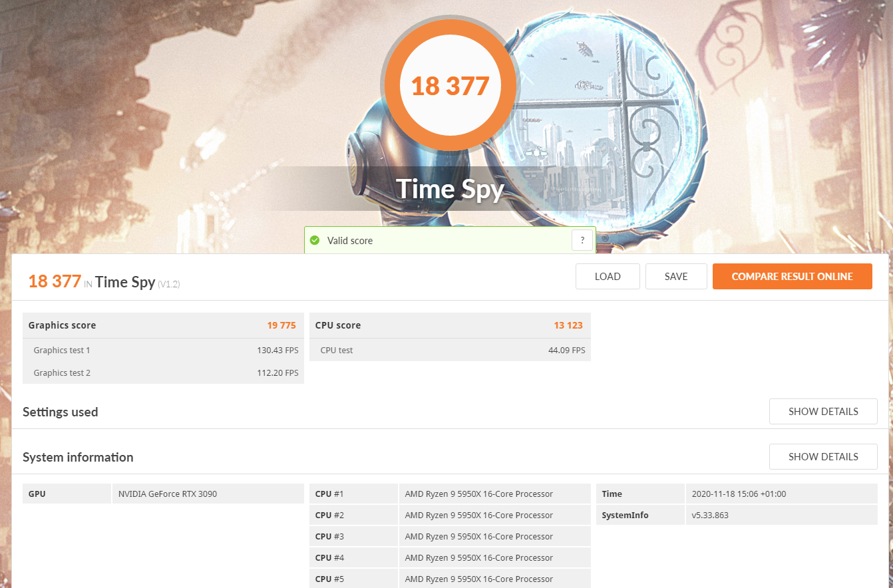Save the Time Spy result
This screenshot has height=588, width=893.
[676, 277]
